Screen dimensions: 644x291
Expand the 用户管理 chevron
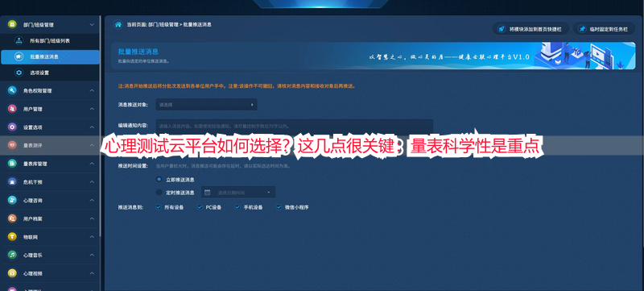[92, 109]
